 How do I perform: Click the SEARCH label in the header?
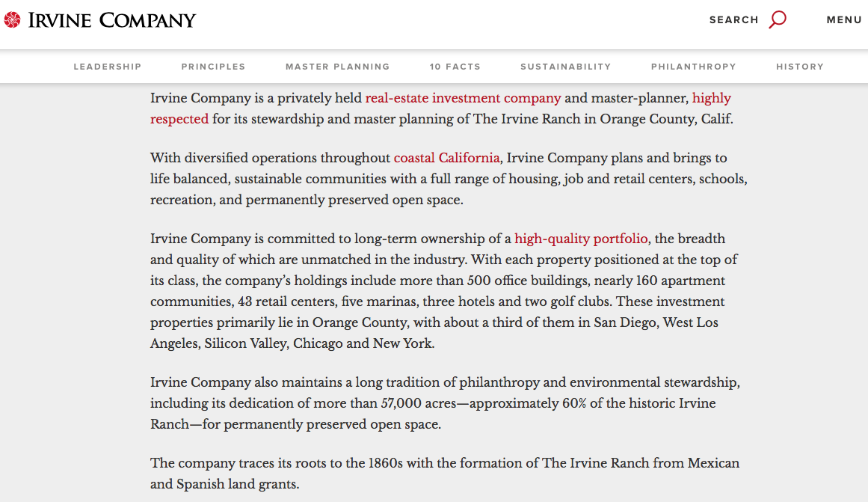click(733, 20)
